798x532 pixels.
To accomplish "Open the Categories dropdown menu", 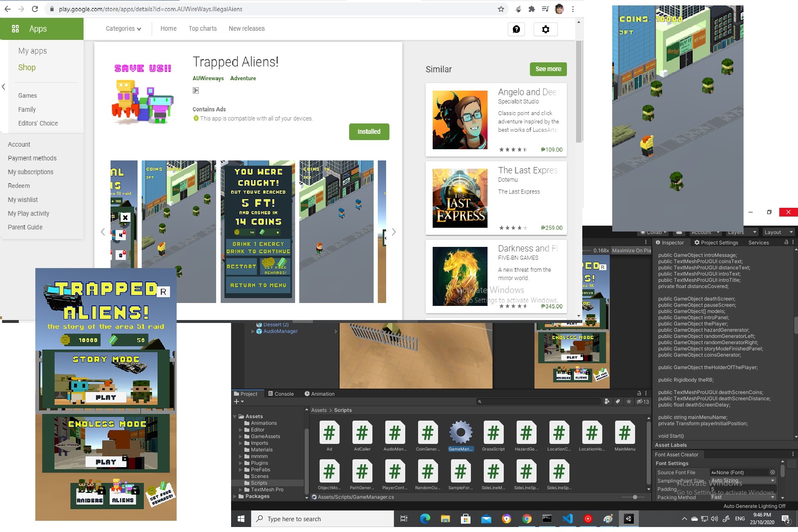I will coord(123,29).
